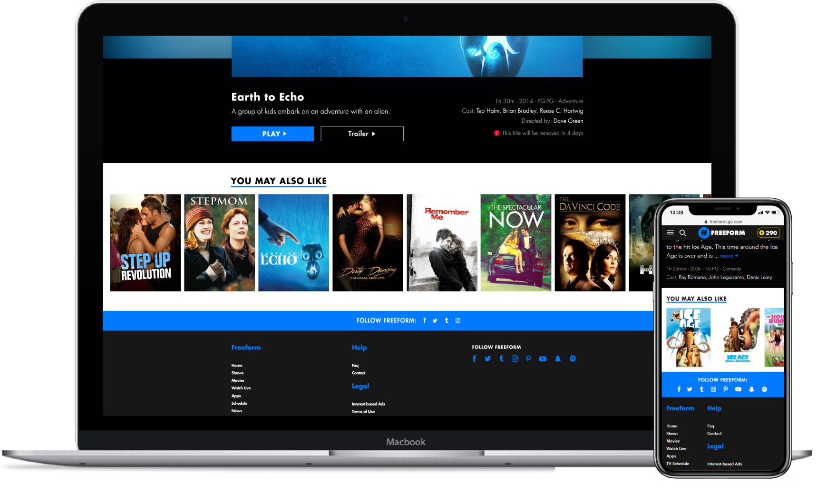Click the Trailer button
This screenshot has height=504, width=817.
[x=362, y=134]
